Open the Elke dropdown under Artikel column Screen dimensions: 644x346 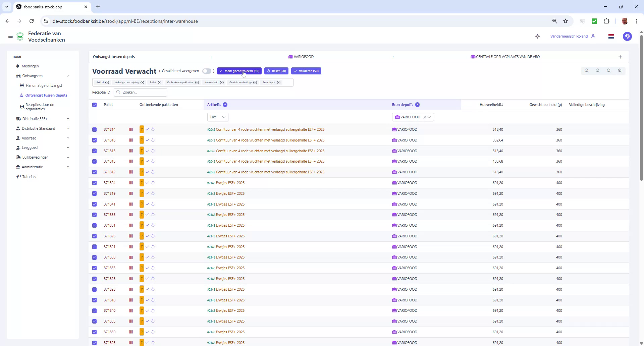pos(217,117)
